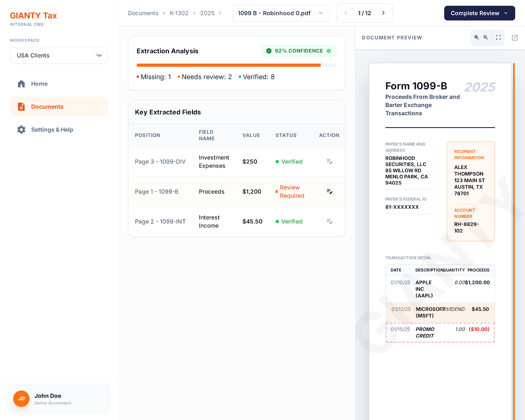
Task: Click the 92% confidence info badge
Action: (x=329, y=51)
